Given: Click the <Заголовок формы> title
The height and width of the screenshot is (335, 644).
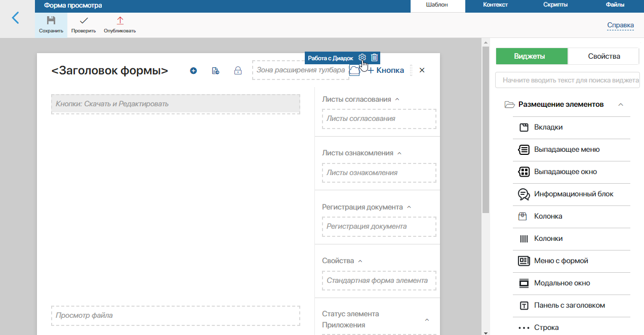Looking at the screenshot, I should point(110,71).
